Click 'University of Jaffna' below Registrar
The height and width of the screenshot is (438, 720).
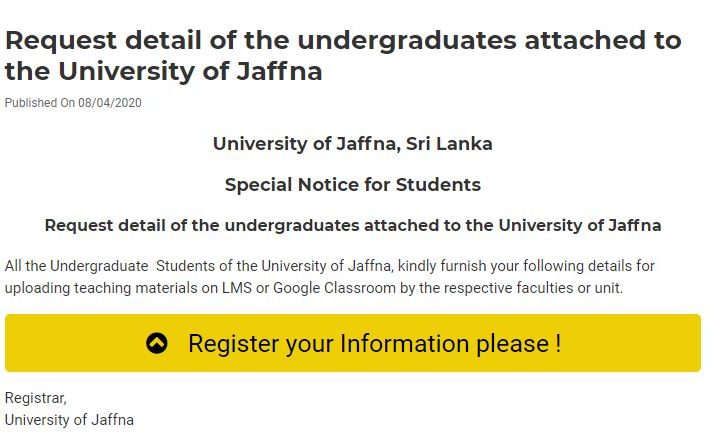[x=69, y=420]
